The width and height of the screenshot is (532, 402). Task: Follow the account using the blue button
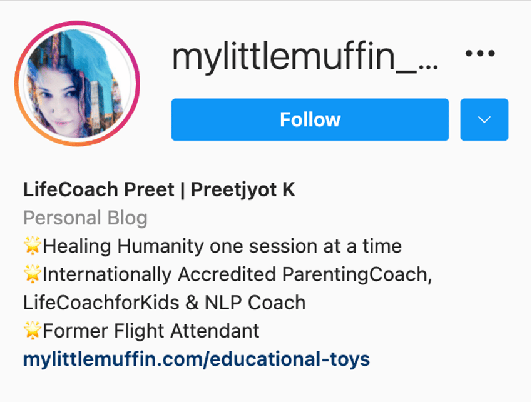click(309, 119)
